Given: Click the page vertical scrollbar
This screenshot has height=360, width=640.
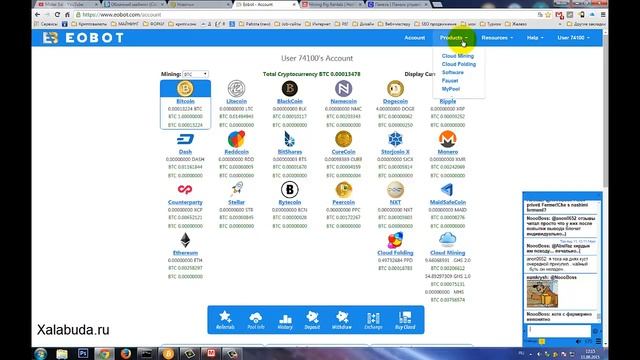Looking at the screenshot, I should point(605,110).
